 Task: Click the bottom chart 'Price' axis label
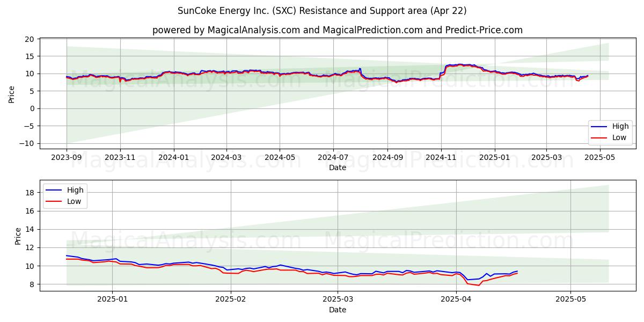coord(18,236)
